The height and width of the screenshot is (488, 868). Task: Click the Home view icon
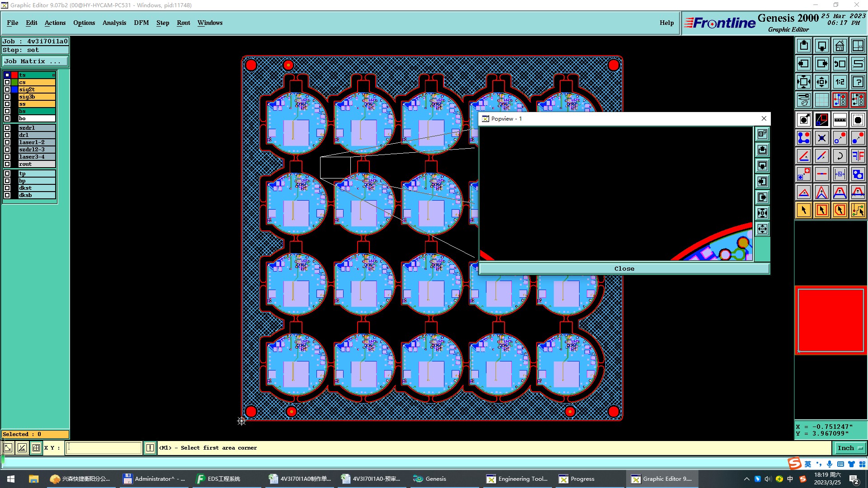coord(840,46)
